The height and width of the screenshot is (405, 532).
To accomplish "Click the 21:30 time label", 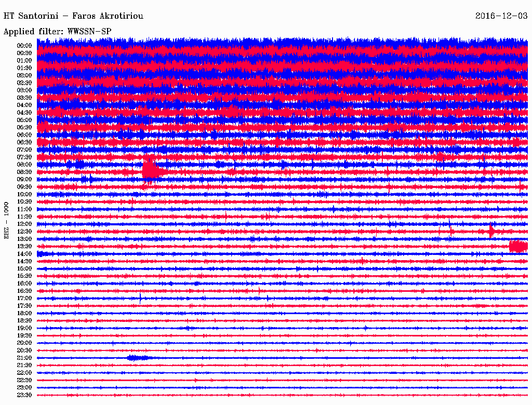I will tap(24, 366).
